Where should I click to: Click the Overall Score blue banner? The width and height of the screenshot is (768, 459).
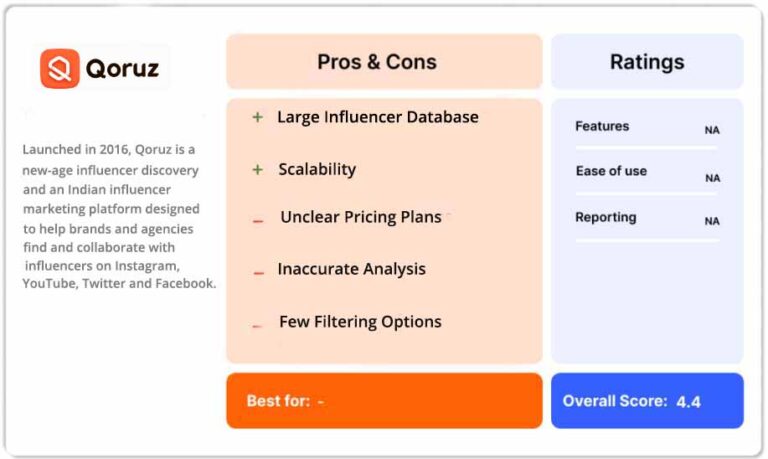pyautogui.click(x=647, y=401)
